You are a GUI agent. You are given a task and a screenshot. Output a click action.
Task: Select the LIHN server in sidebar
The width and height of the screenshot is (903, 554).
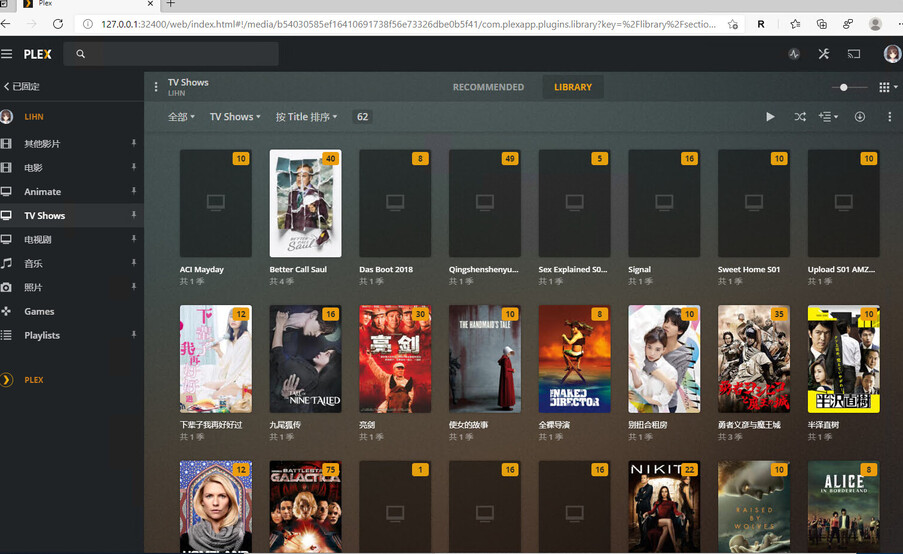tap(33, 117)
